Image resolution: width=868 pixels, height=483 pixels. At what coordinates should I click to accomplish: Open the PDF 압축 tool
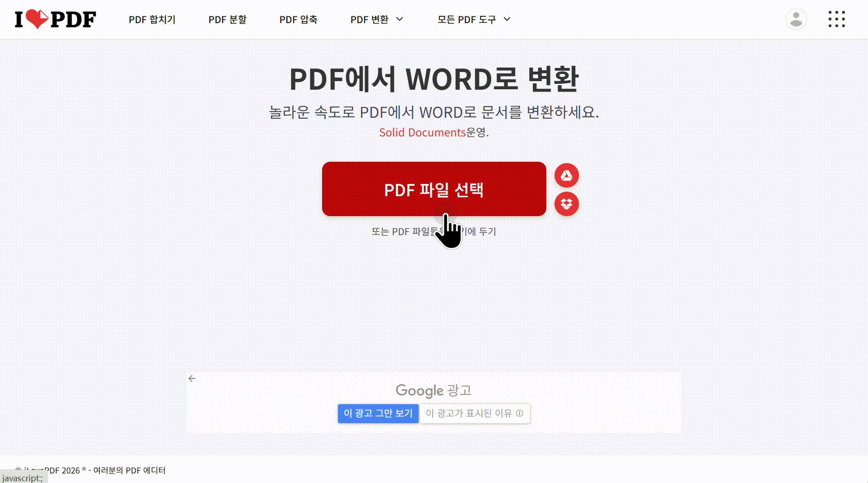click(x=299, y=19)
